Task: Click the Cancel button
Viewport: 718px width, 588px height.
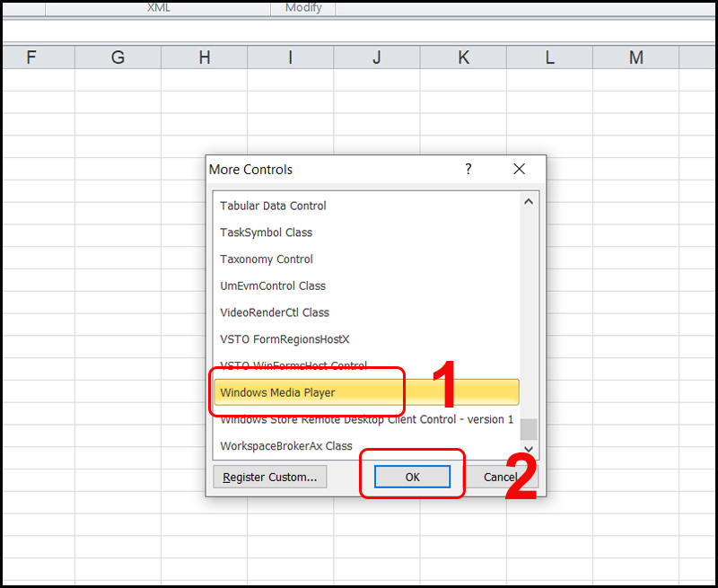Action: [x=502, y=477]
